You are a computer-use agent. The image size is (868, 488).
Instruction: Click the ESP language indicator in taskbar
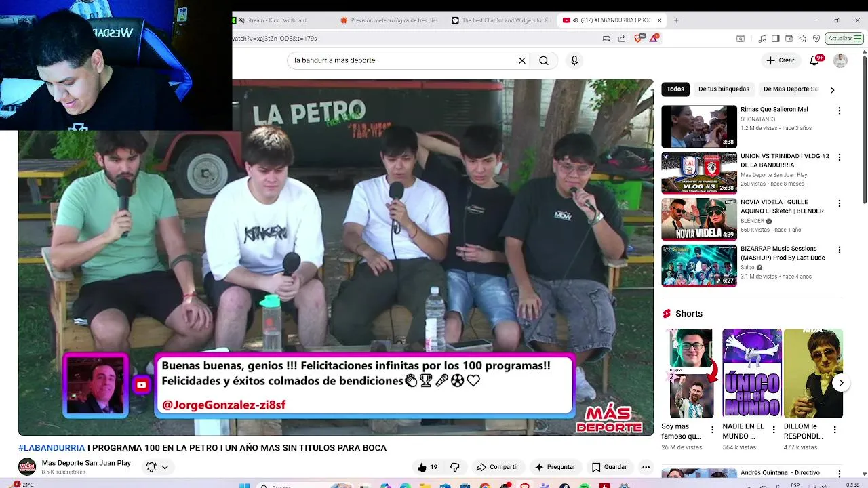[x=795, y=485]
